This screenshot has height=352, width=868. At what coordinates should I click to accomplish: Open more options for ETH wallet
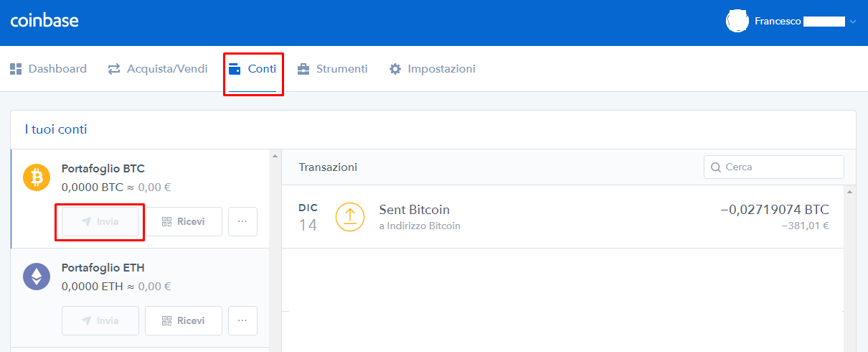pos(242,320)
